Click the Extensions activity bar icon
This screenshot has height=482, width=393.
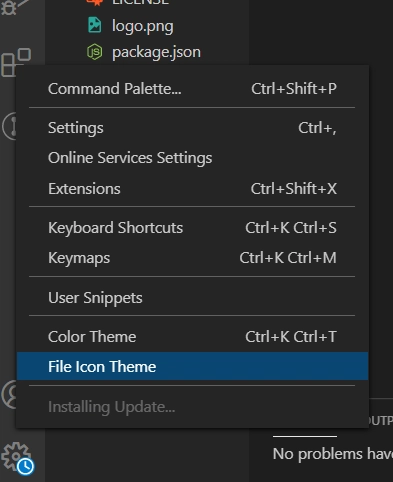click(x=16, y=62)
